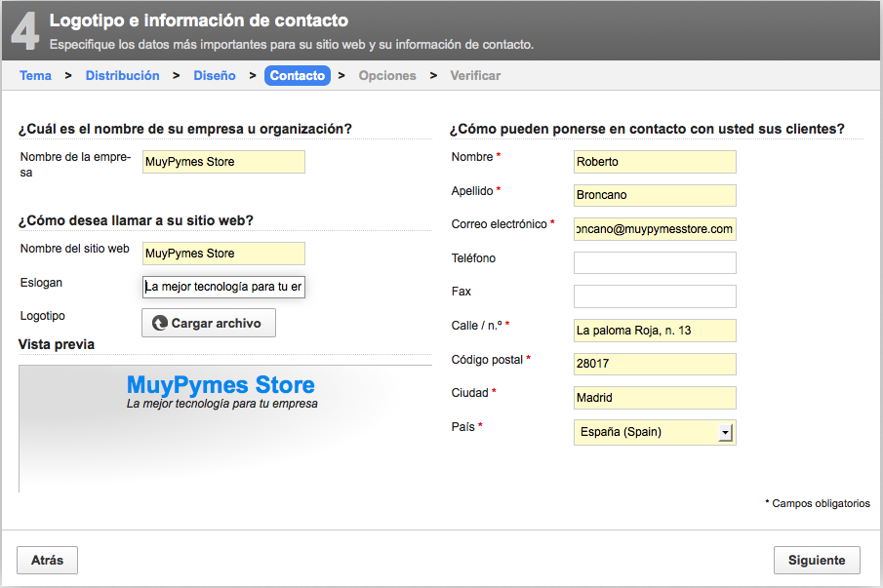Viewport: 883px width, 588px height.
Task: Open the Diseño step
Action: pyautogui.click(x=214, y=75)
